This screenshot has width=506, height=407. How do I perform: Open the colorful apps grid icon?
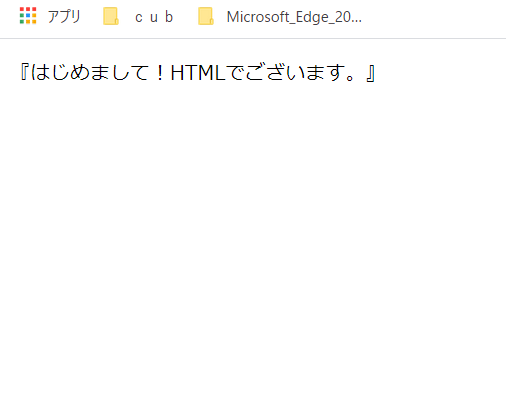point(28,16)
